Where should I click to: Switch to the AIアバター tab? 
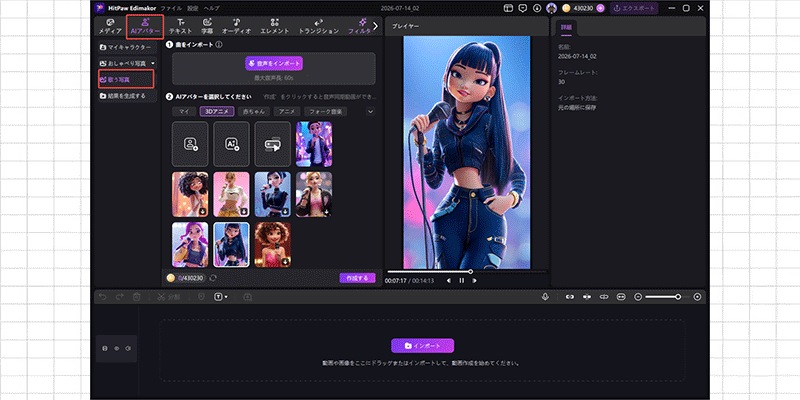point(145,27)
